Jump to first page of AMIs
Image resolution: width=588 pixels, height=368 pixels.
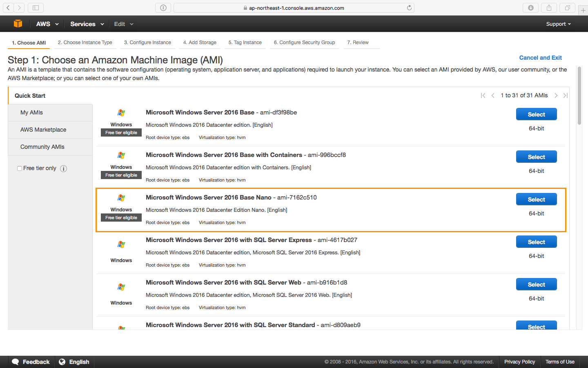483,95
